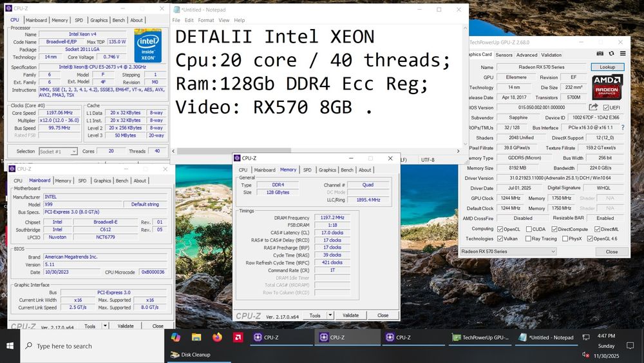Open the Socket #1 selection dropdown in CPU-Z

point(58,152)
